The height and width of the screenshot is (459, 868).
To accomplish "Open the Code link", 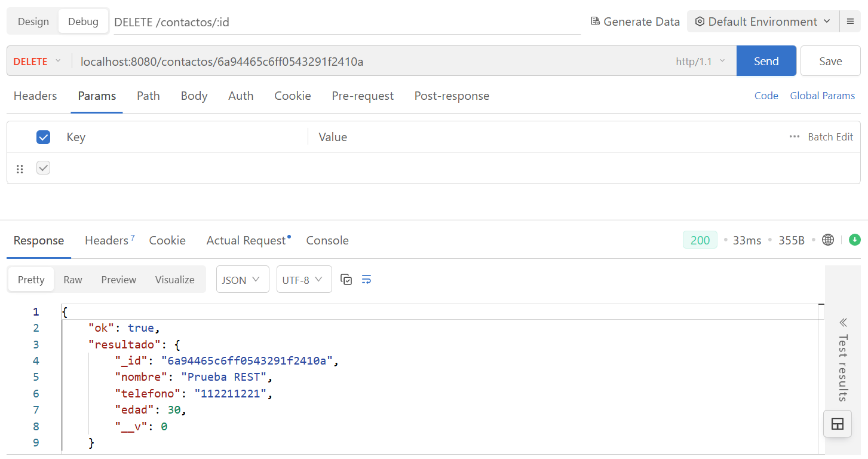I will point(766,96).
